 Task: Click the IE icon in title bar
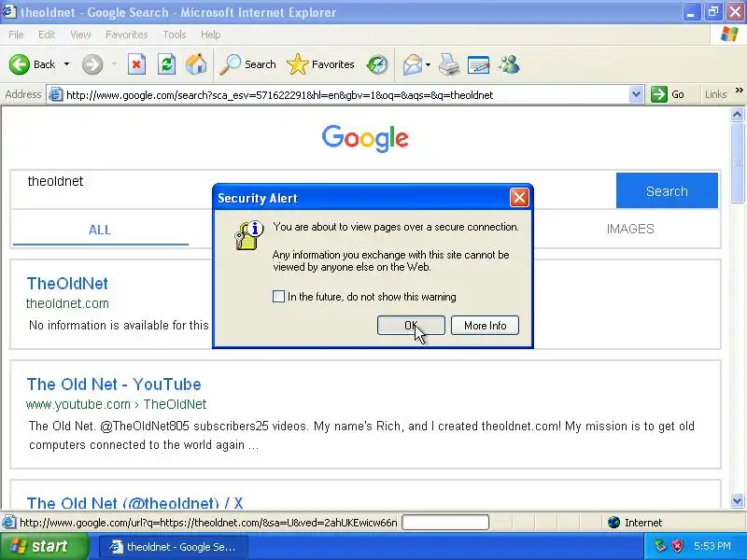9,11
